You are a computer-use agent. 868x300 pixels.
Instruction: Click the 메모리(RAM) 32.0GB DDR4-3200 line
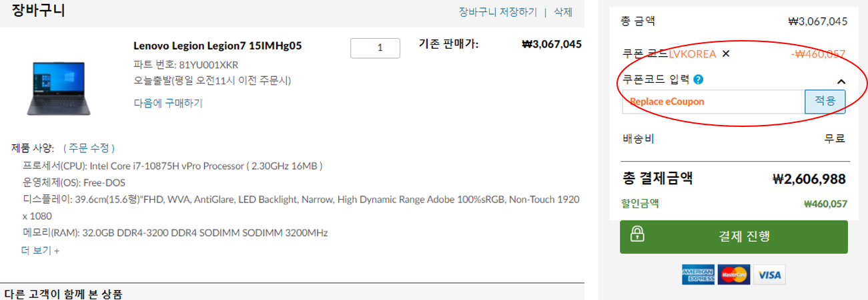click(x=175, y=233)
